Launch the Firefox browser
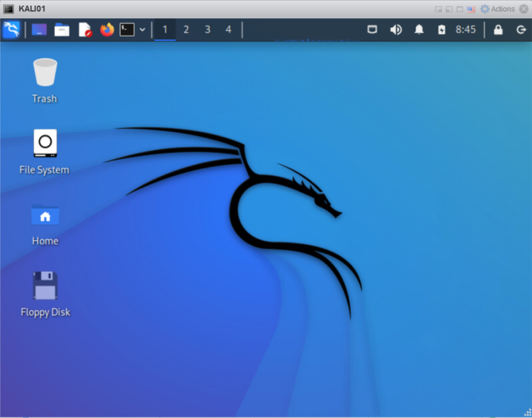 point(107,30)
